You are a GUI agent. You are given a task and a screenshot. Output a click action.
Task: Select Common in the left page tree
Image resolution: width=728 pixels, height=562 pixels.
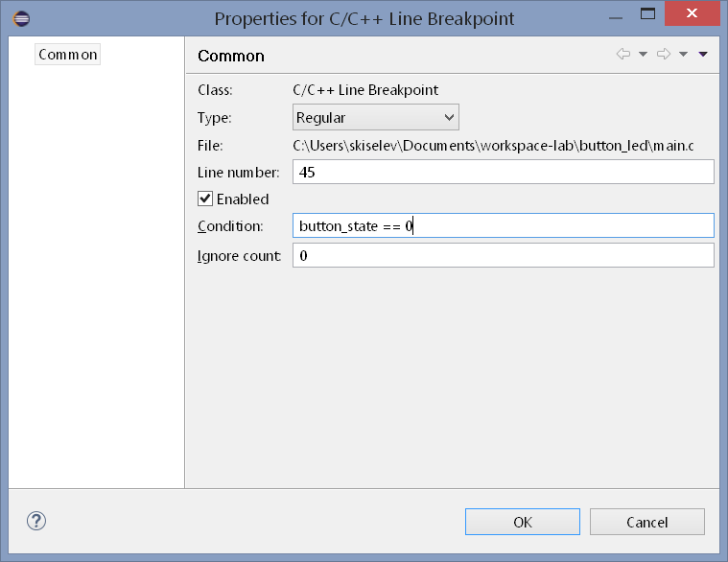tap(67, 55)
